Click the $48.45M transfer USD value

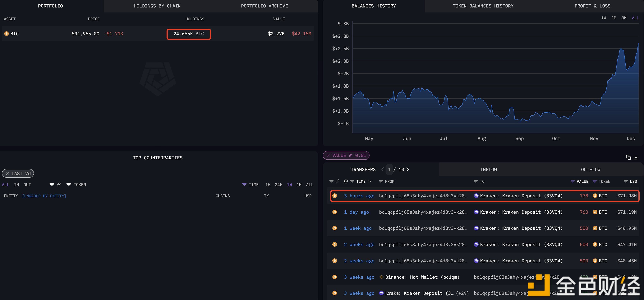click(627, 261)
